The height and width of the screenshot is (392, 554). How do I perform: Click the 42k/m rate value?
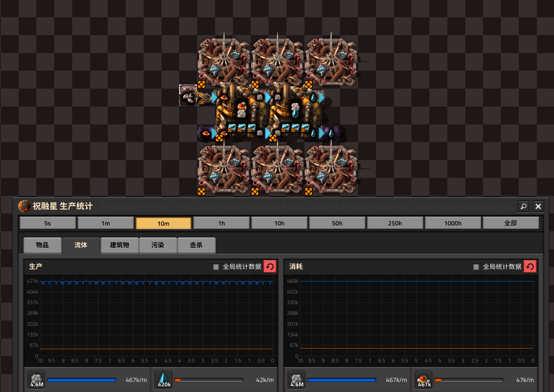click(265, 380)
